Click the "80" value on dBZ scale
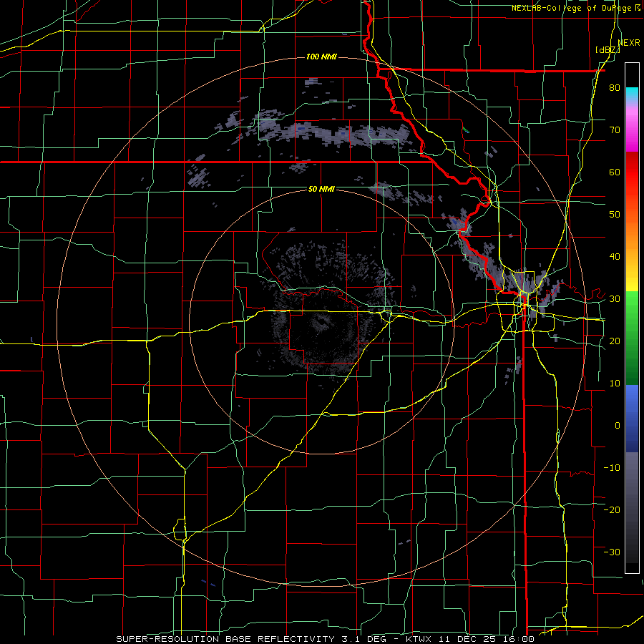This screenshot has height=644, width=644. click(x=615, y=88)
